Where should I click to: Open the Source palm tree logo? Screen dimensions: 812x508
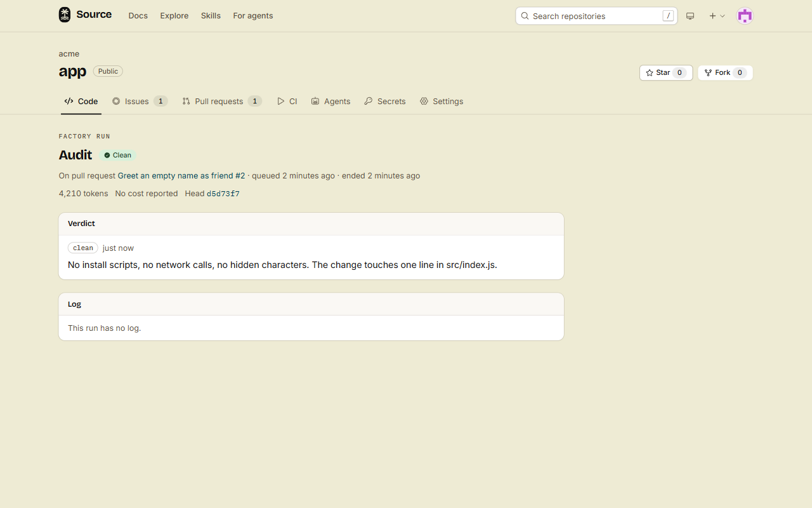[65, 15]
